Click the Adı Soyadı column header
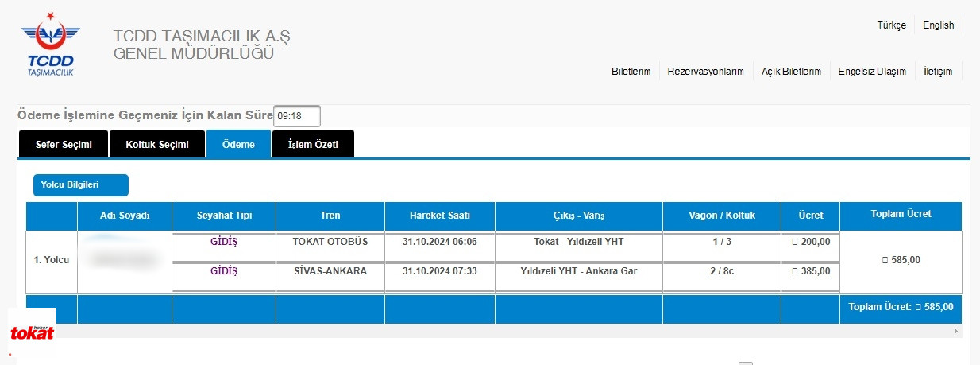 tap(125, 216)
